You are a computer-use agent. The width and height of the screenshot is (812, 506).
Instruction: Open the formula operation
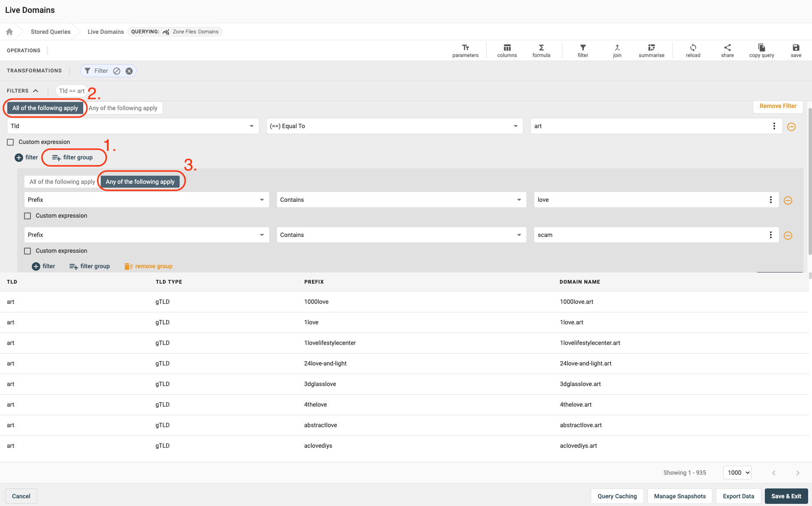[541, 50]
